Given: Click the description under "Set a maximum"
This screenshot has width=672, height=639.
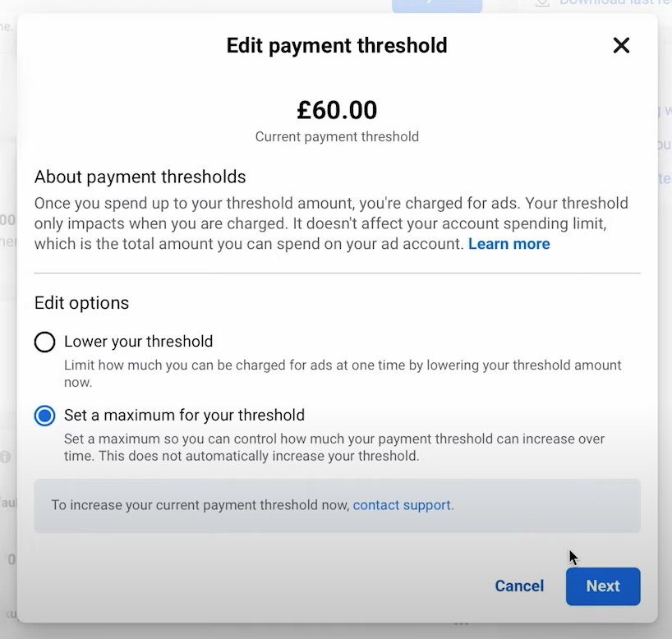Looking at the screenshot, I should coord(334,447).
